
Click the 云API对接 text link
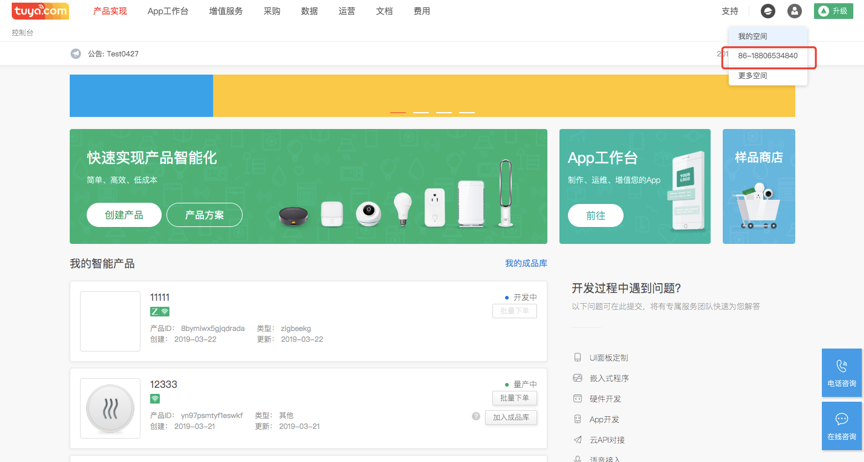[x=607, y=440]
